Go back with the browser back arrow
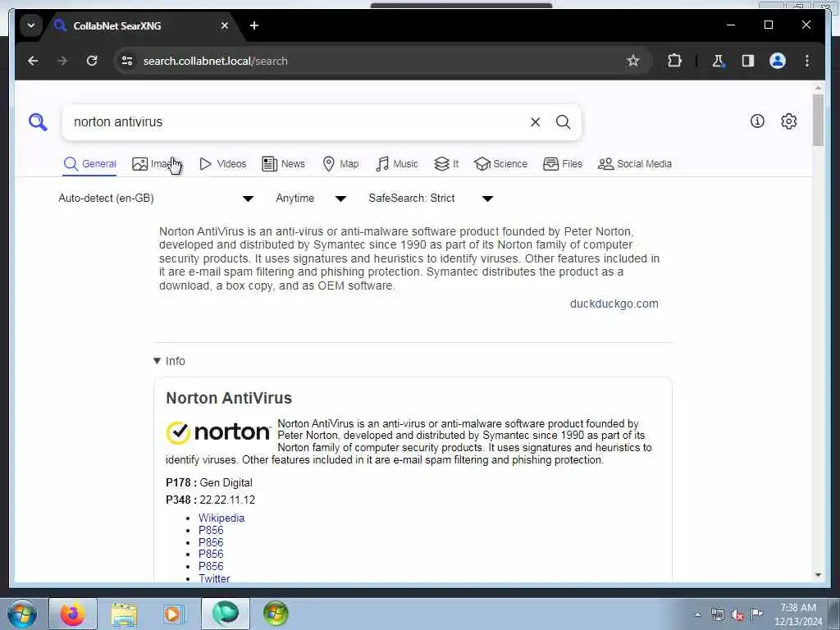The height and width of the screenshot is (630, 840). pyautogui.click(x=33, y=61)
